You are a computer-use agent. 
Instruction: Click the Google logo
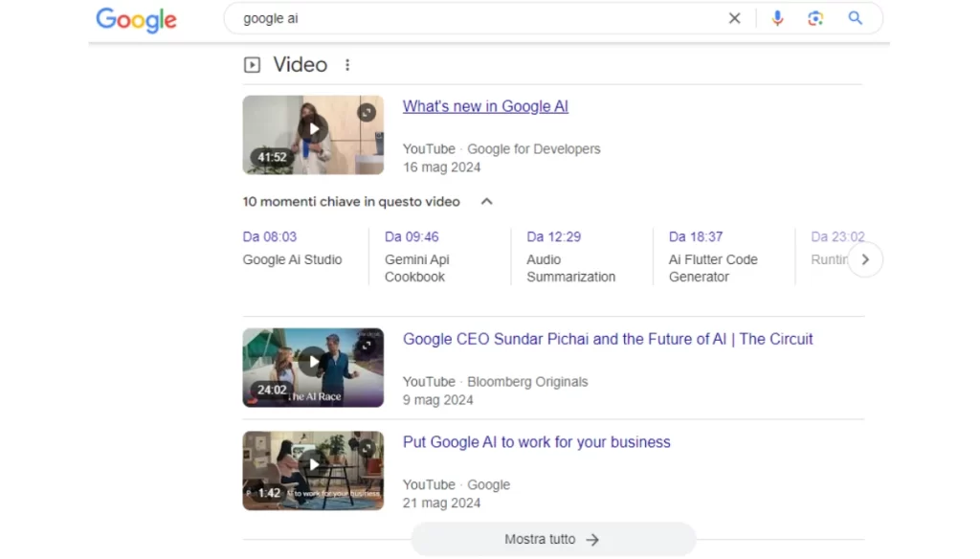[x=136, y=20]
